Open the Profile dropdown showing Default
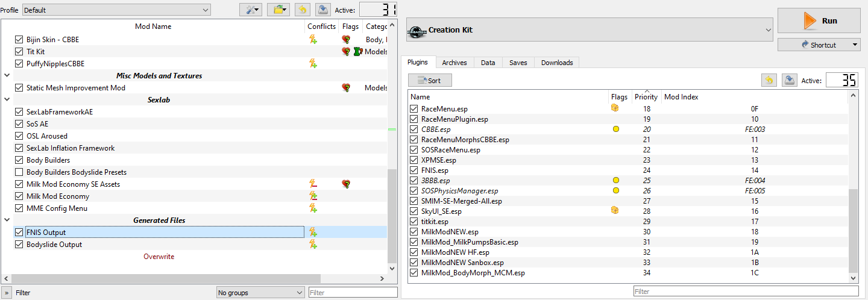Screen dimensions: 868x300 coord(116,10)
